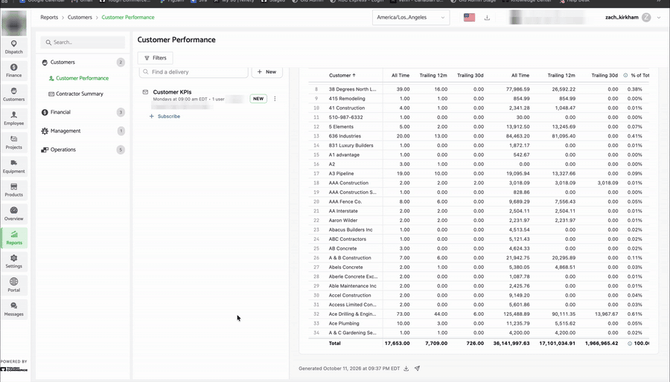This screenshot has width=670, height=382.
Task: Open the timezone America/Los_Angeles dropdown
Action: click(411, 18)
